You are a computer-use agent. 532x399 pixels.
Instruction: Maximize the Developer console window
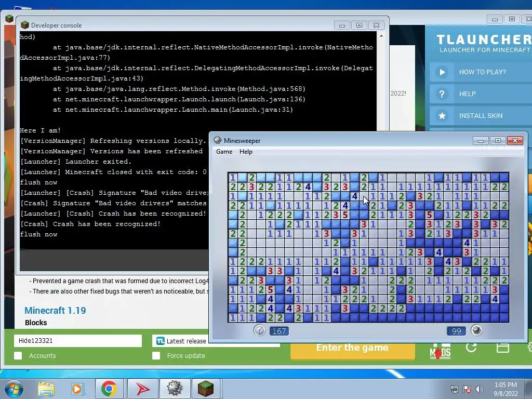(360, 25)
